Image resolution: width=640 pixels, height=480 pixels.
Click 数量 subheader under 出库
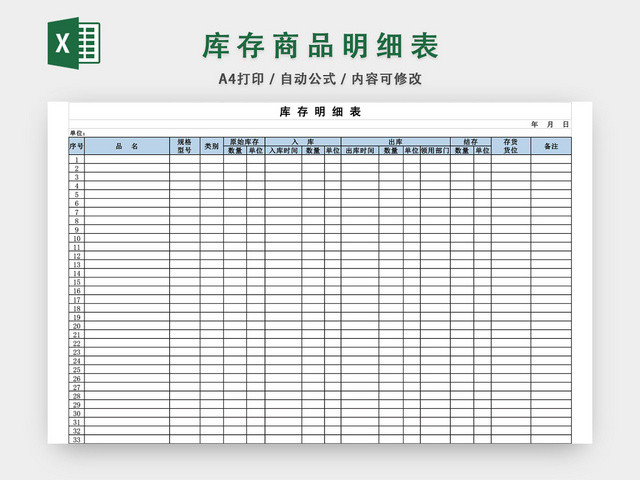click(x=391, y=150)
